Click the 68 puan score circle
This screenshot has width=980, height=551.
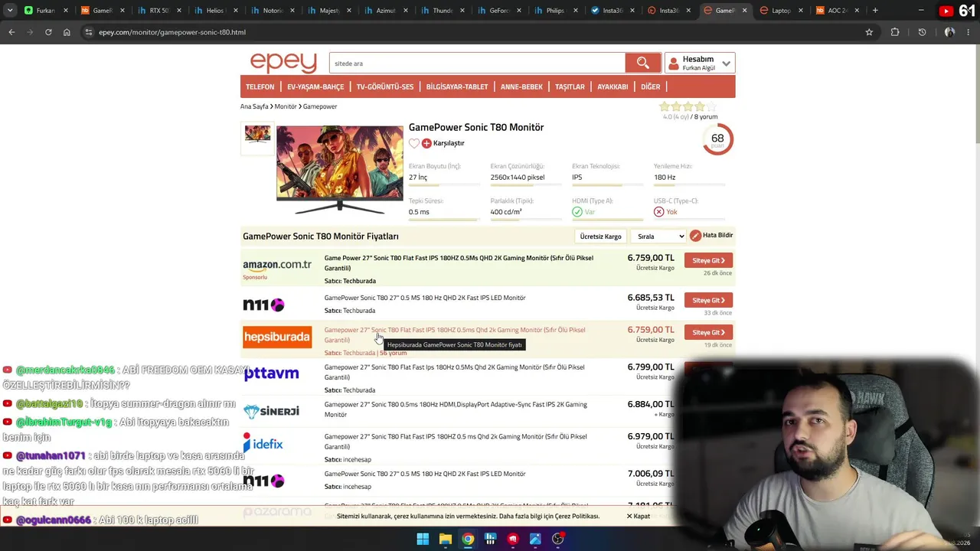tap(717, 139)
